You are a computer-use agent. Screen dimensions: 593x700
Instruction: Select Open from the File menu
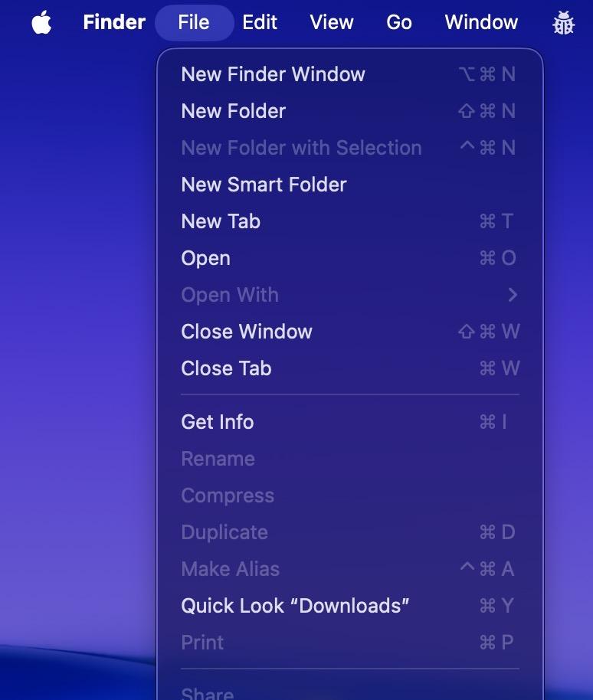pyautogui.click(x=205, y=258)
